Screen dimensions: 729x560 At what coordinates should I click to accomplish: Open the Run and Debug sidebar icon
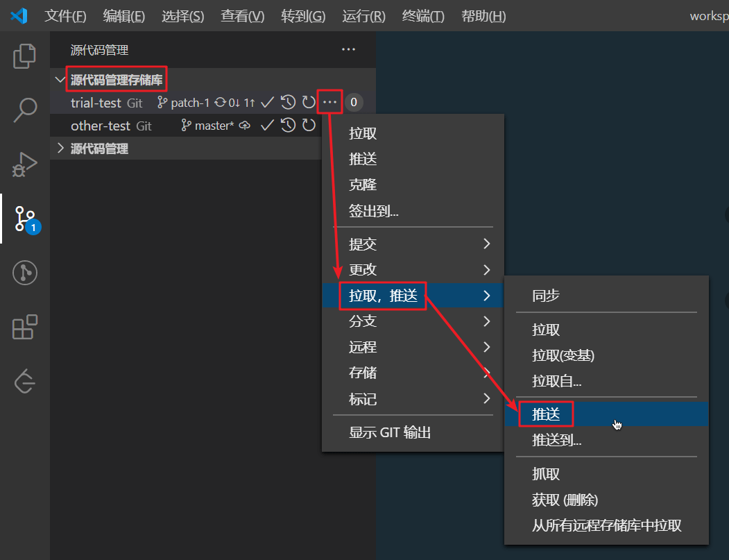[24, 164]
